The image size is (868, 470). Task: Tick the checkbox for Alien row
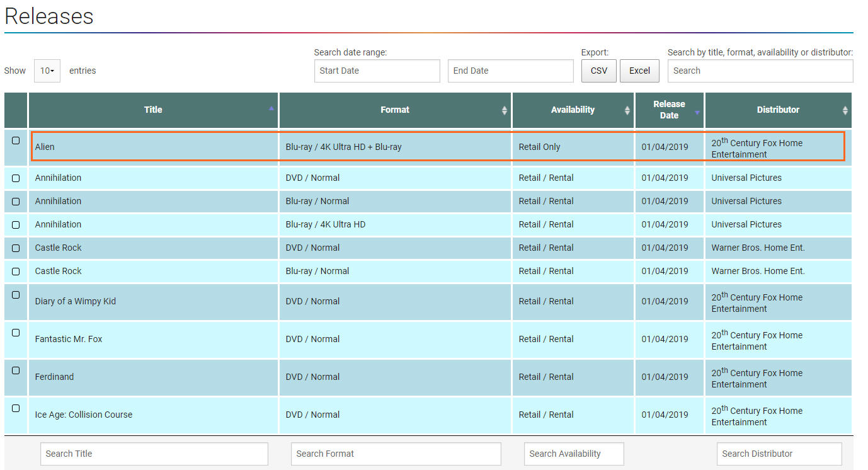tap(16, 140)
